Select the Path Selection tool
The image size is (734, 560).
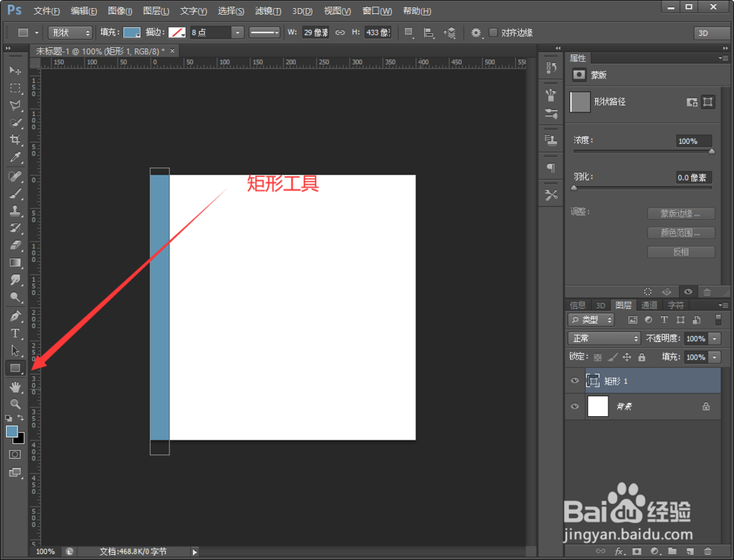[x=15, y=351]
